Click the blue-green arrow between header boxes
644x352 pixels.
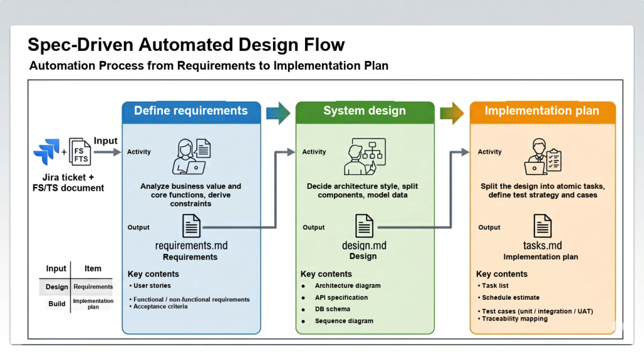tap(278, 113)
